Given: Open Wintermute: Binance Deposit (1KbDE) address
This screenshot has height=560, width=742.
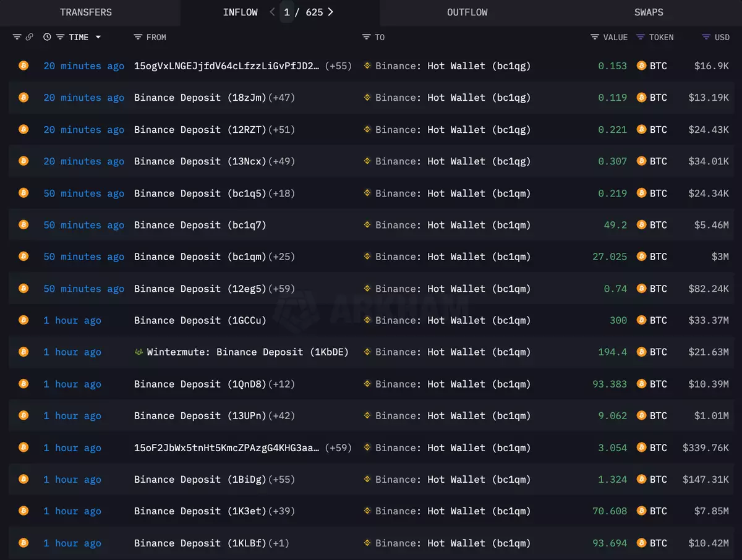Looking at the screenshot, I should pos(247,352).
